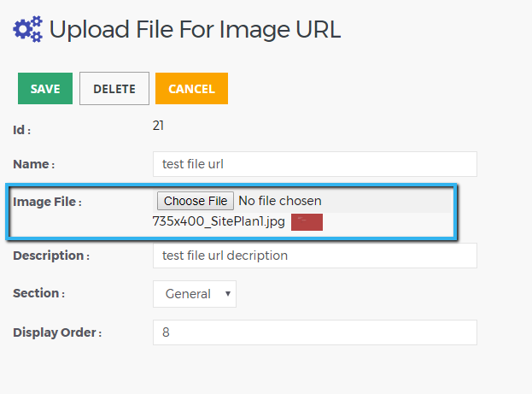Image resolution: width=532 pixels, height=394 pixels.
Task: Click the 735x400_SitePlan1.jpg file name
Action: (219, 221)
